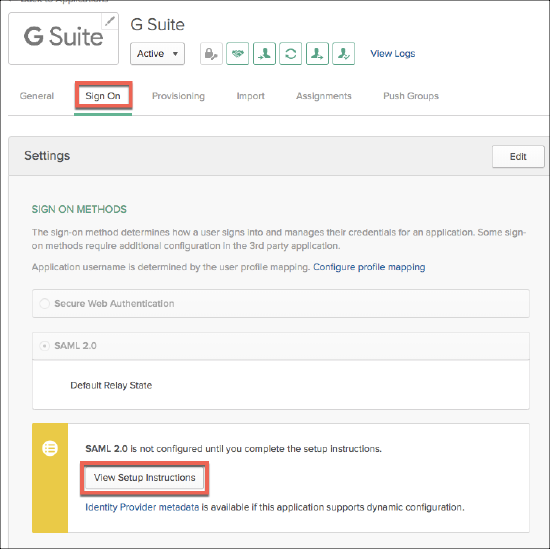Click the green handshake icon
This screenshot has height=549, width=550.
pos(237,54)
